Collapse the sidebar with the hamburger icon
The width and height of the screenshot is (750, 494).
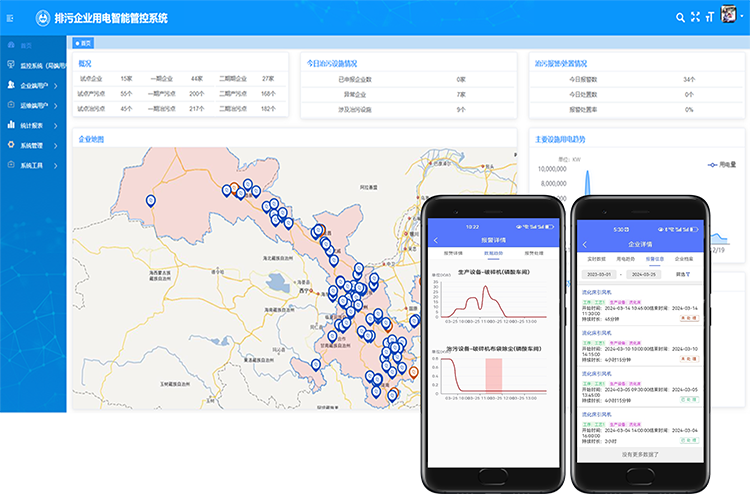[x=11, y=17]
